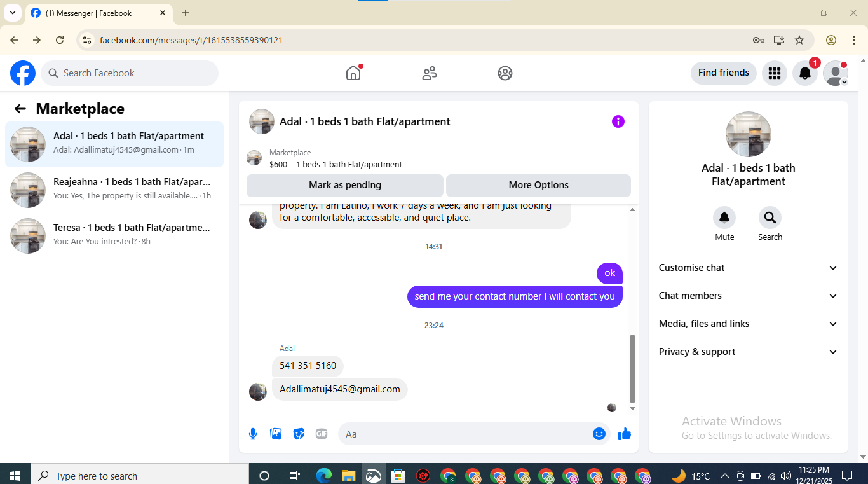Click the browser address bar URL

[x=191, y=40]
